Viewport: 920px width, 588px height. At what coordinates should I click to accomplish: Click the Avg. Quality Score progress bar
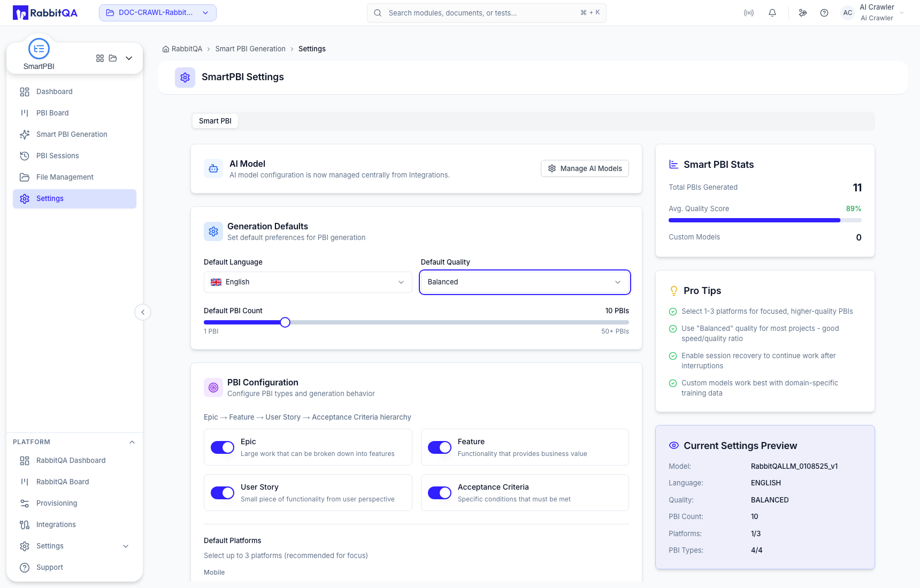(x=765, y=220)
